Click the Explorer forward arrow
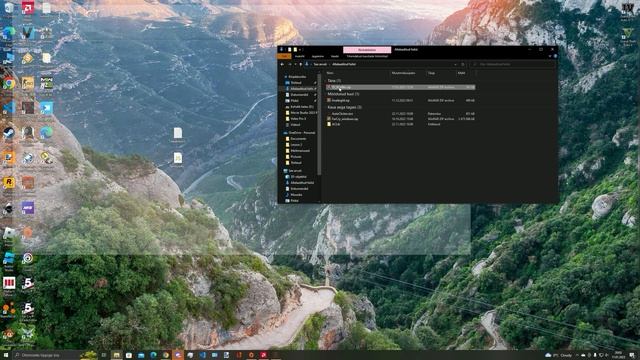Viewport: 640px width, 360px height. pyautogui.click(x=290, y=64)
